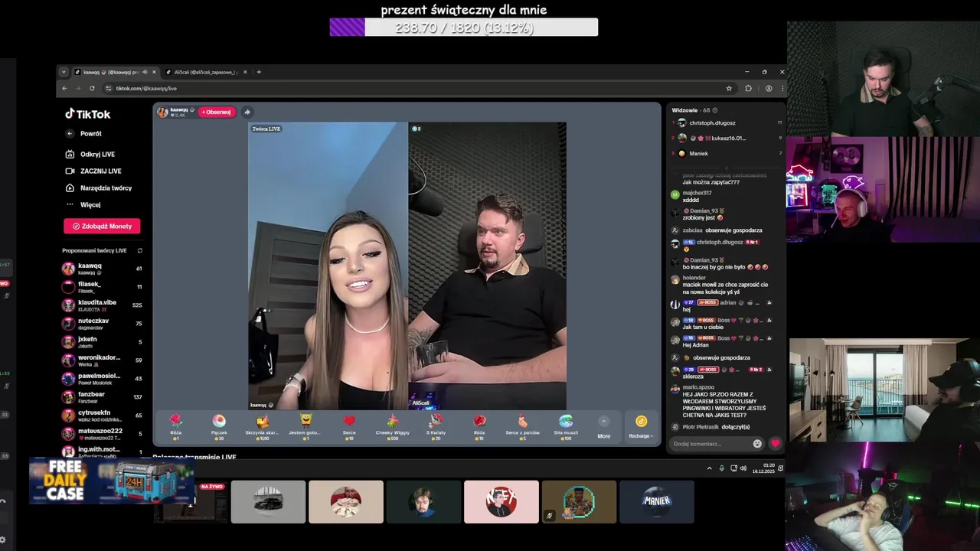Click the + Obserwuj button

(x=217, y=112)
